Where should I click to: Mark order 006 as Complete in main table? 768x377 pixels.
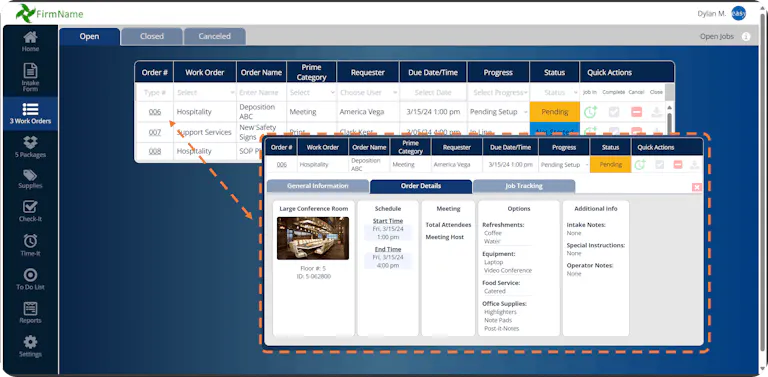point(614,112)
